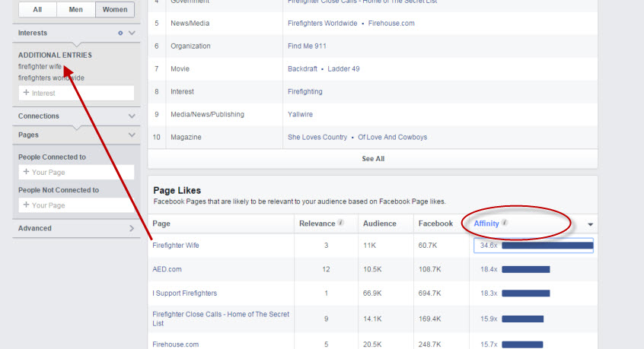
Task: Click the Interests section header label
Action: click(33, 33)
